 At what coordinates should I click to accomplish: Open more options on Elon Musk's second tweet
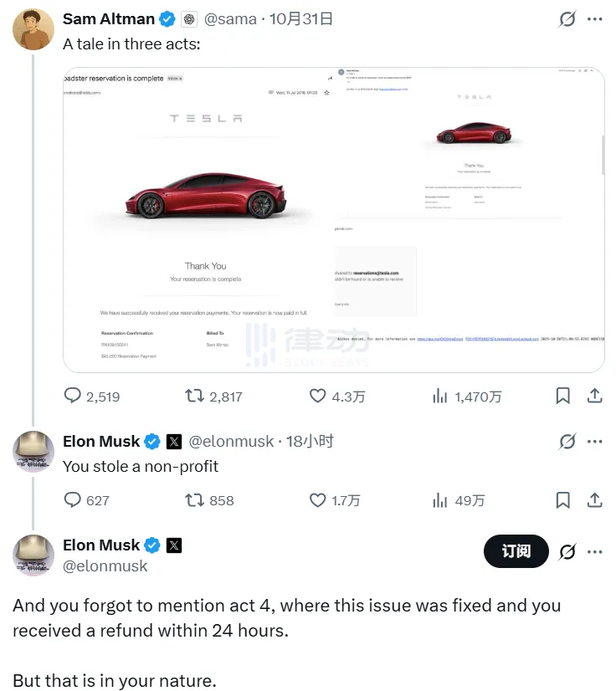tap(596, 551)
